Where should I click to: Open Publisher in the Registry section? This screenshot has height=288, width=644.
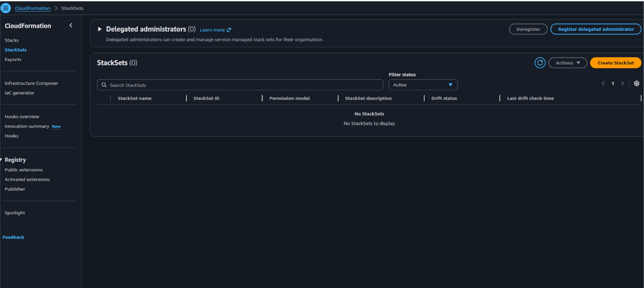coord(15,189)
